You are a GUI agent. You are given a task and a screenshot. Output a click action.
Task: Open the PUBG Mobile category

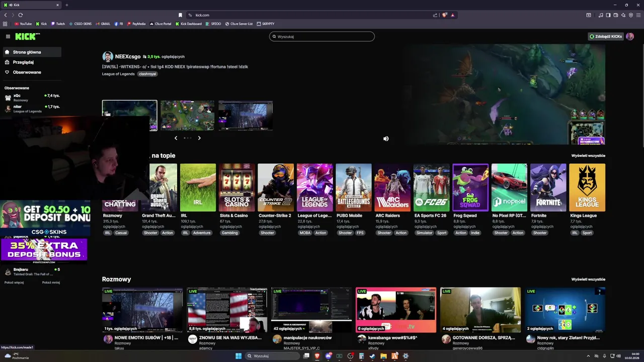coord(354,188)
